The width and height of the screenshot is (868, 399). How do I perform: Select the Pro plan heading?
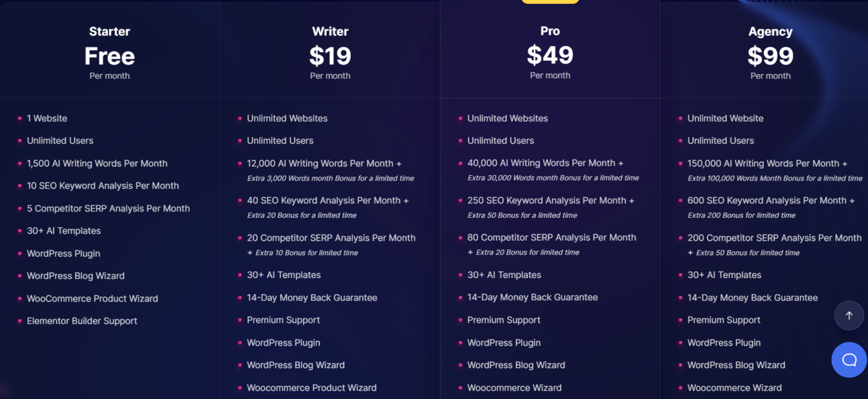point(550,31)
